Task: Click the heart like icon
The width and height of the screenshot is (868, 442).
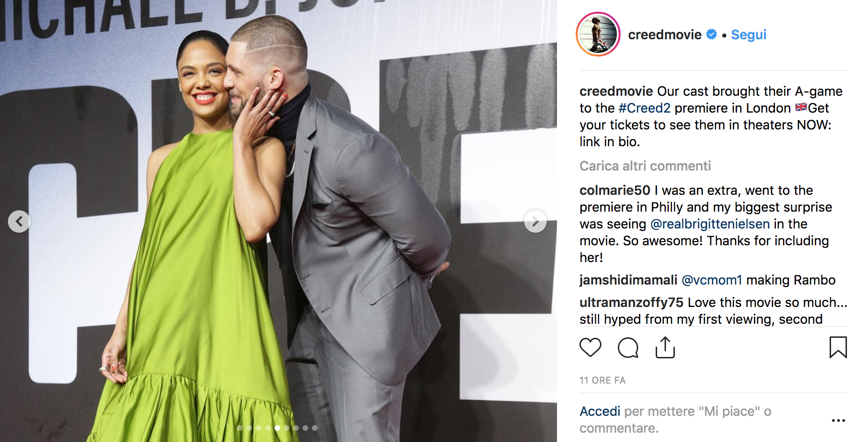Action: [590, 347]
